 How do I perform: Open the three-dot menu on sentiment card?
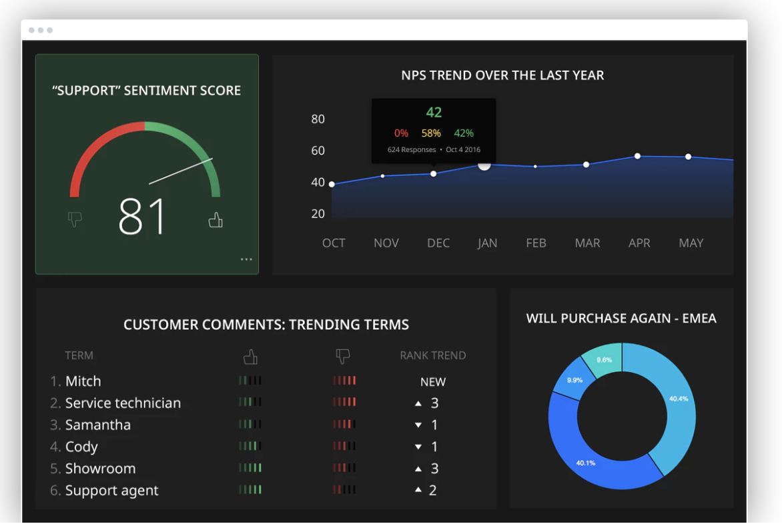pyautogui.click(x=246, y=259)
